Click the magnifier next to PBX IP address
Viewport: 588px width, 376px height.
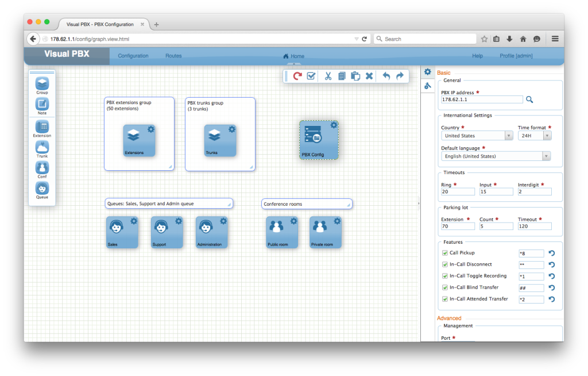pos(529,99)
